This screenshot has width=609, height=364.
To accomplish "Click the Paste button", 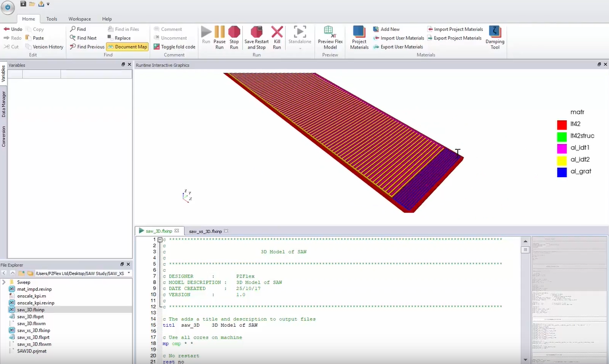I will click(34, 38).
